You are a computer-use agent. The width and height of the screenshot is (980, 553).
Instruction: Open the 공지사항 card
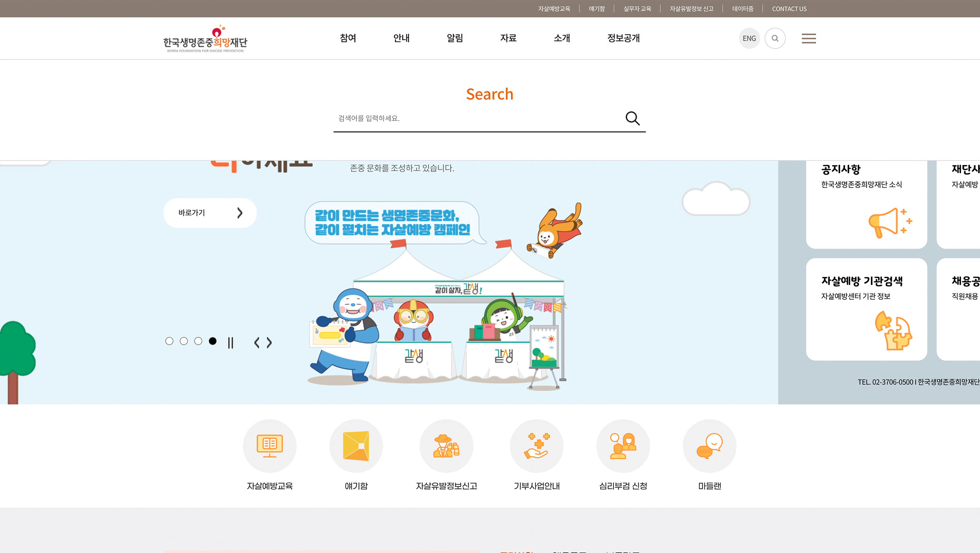[x=867, y=204]
